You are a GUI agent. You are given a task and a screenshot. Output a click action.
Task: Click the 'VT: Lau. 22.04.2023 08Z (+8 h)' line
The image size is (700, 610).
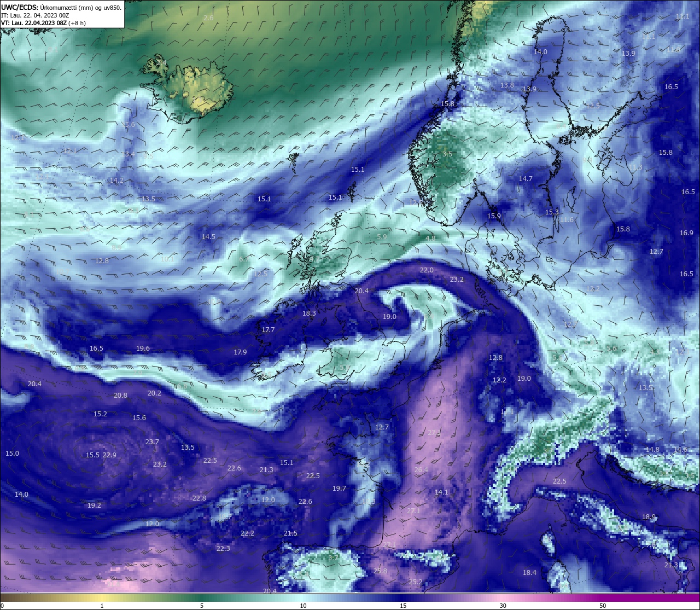point(43,23)
